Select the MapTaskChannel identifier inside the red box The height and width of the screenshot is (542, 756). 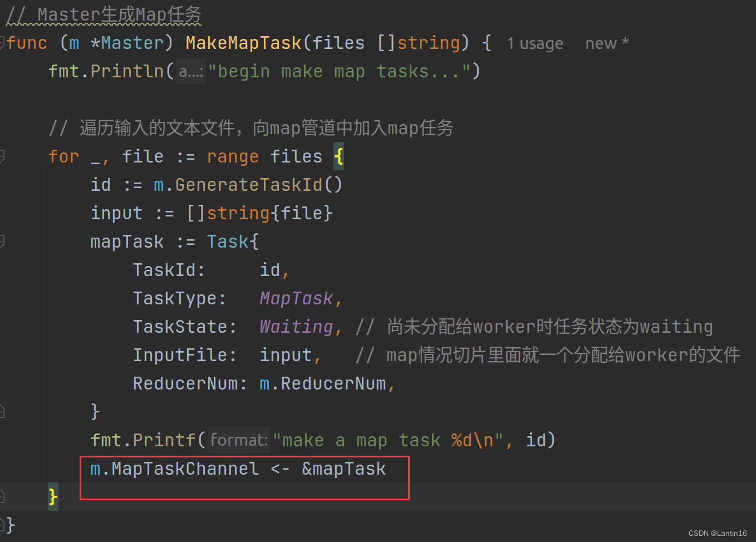(x=184, y=468)
